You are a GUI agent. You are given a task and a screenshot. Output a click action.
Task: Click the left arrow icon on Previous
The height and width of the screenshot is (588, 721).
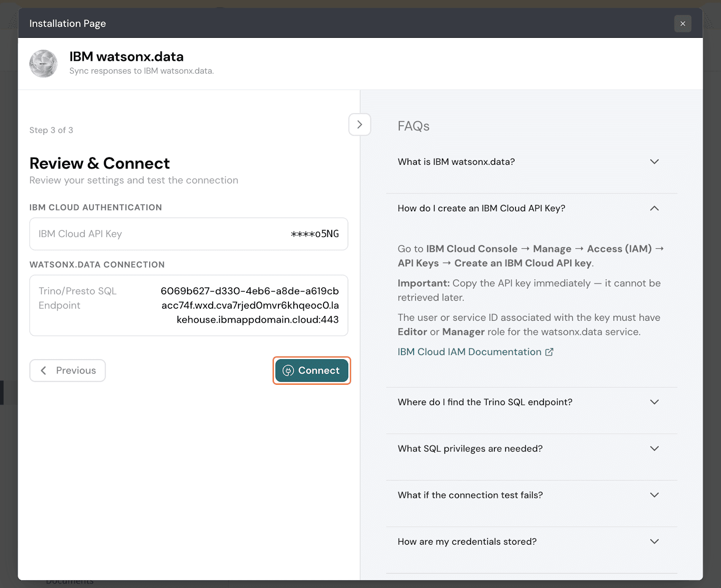(x=44, y=371)
